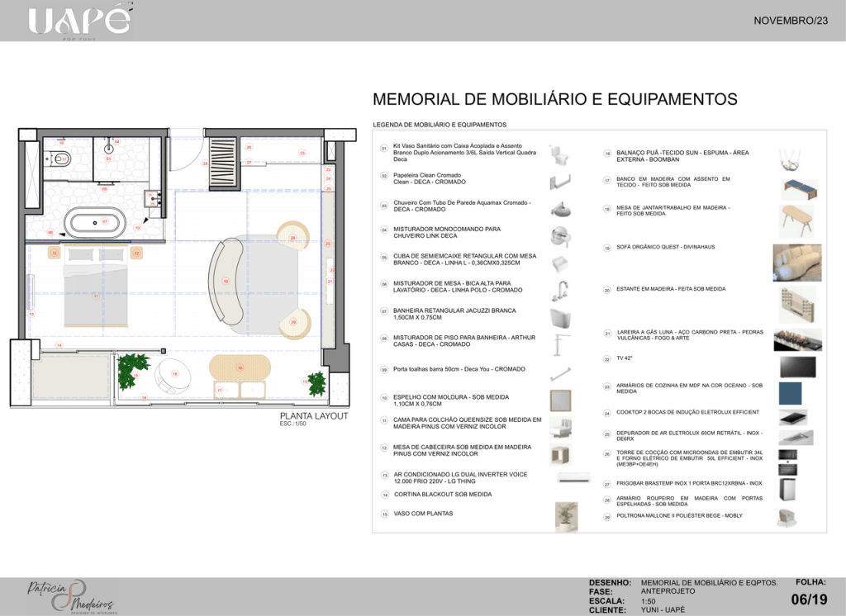Select the Aquamax shower head image
This screenshot has height=616, width=846.
click(561, 209)
